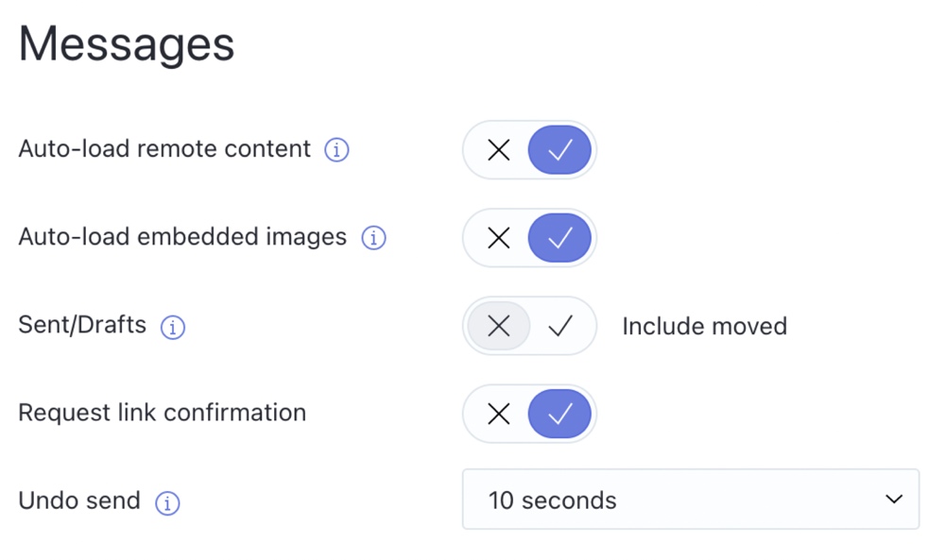Select X option on Sent/Drafts toggle
The image size is (945, 560).
[x=498, y=327]
